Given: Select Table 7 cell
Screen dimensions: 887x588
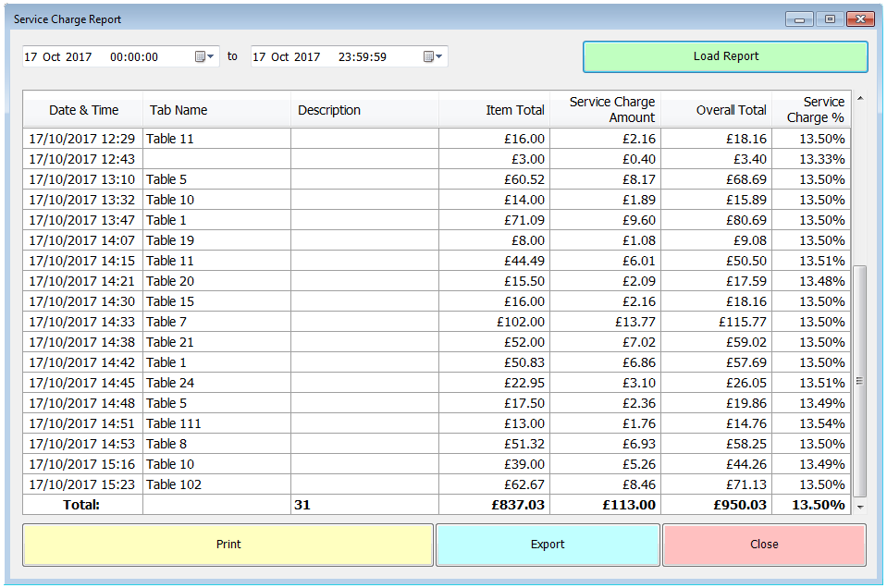Looking at the screenshot, I should tap(216, 322).
